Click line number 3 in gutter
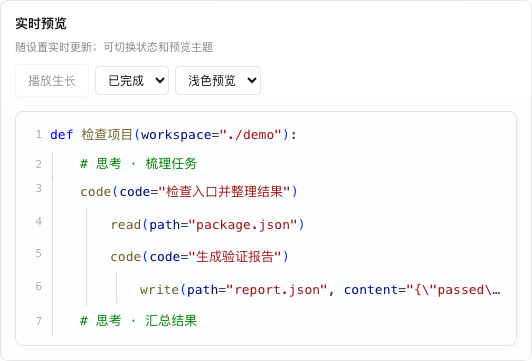The height and width of the screenshot is (361, 532). point(39,188)
